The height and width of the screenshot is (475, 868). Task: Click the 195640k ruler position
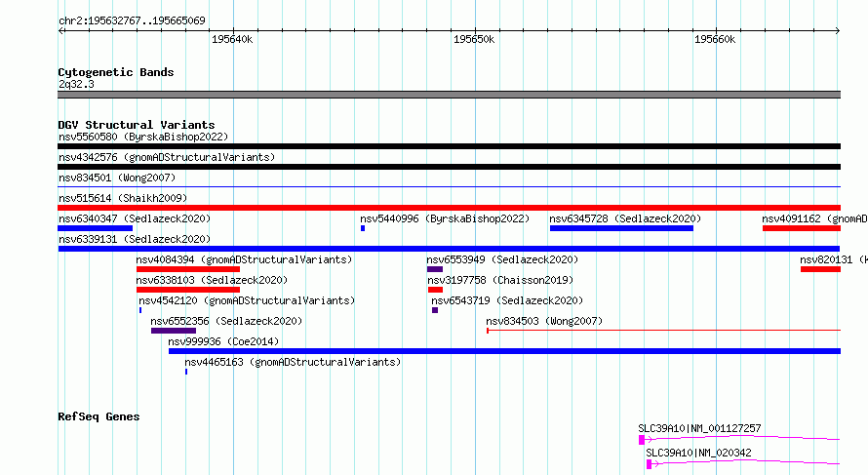[232, 39]
